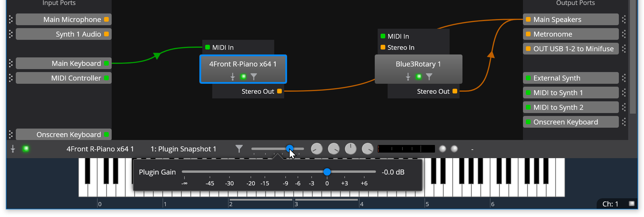Click the '-∞' tick label on gain scale

coord(184,183)
